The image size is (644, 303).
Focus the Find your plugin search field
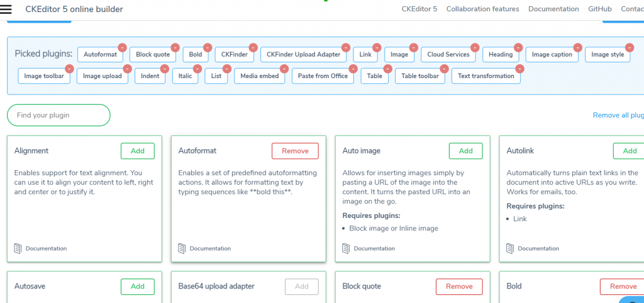58,115
